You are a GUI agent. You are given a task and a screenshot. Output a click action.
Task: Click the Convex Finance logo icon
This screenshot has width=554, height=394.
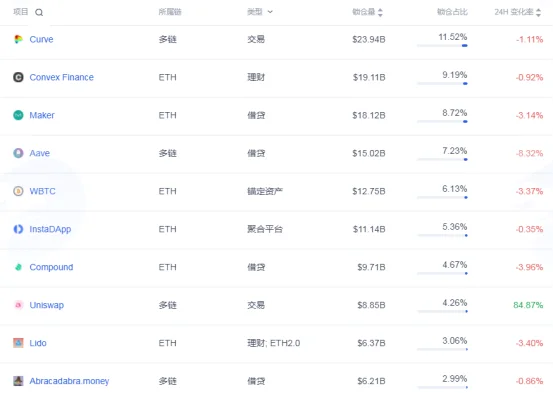(18, 77)
